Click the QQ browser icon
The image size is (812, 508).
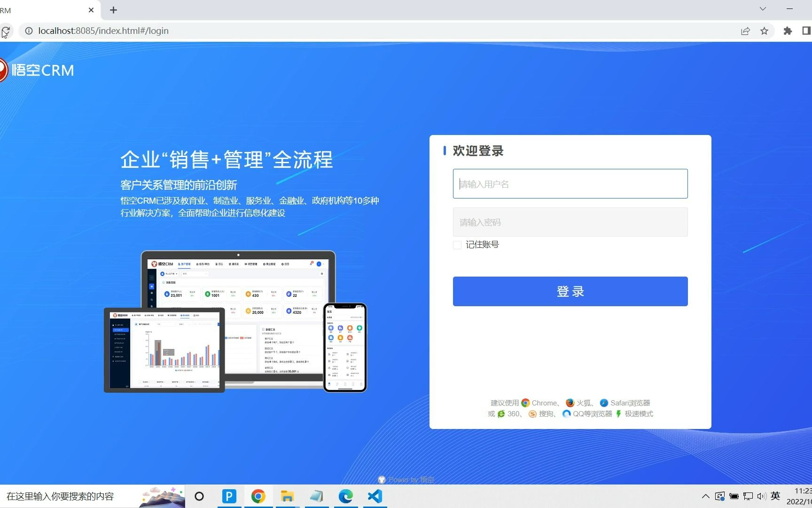[567, 414]
